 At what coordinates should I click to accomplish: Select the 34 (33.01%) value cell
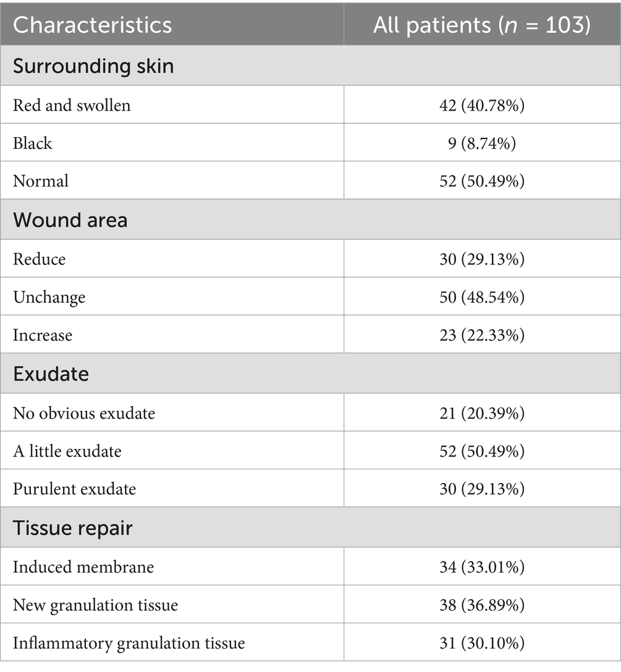click(x=482, y=566)
